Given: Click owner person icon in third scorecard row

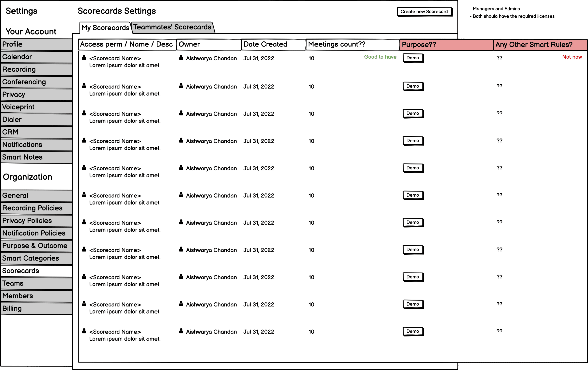Looking at the screenshot, I should pyautogui.click(x=181, y=113).
